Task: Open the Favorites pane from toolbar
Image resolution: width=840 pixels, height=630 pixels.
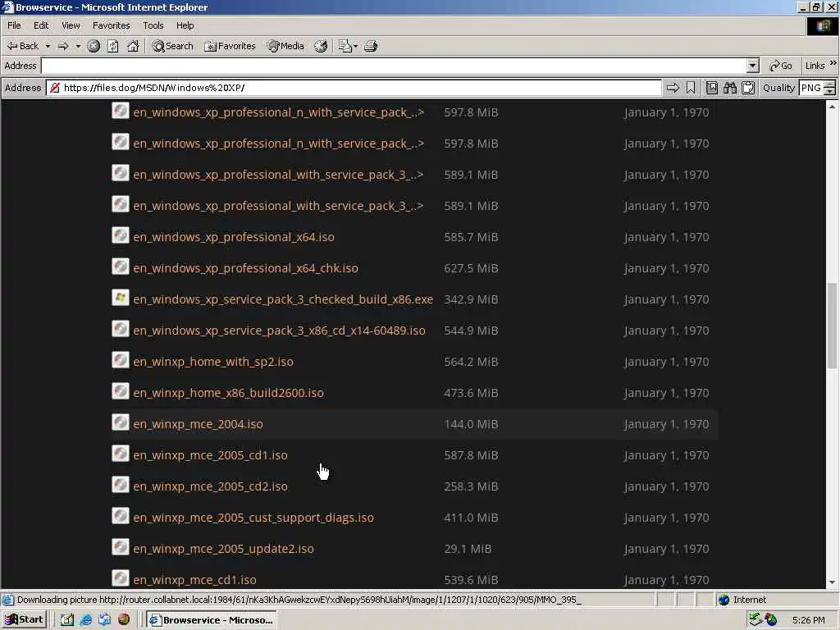Action: (230, 46)
